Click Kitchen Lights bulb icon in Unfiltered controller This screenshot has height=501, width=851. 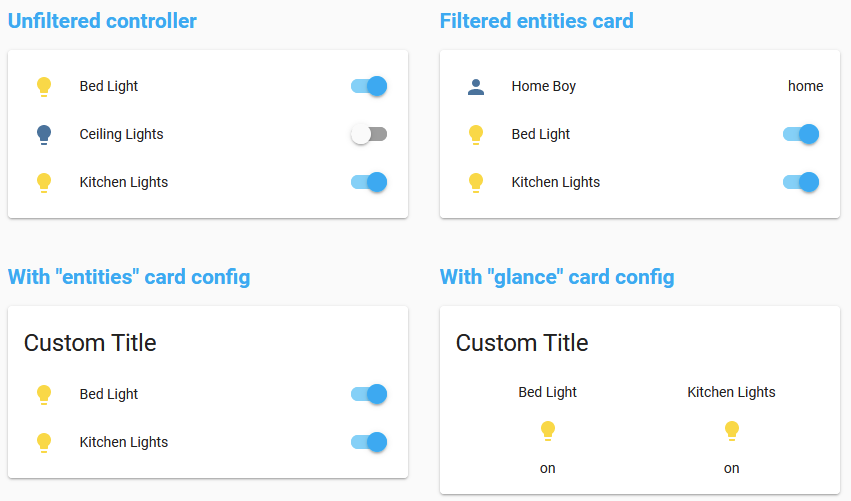tap(44, 182)
